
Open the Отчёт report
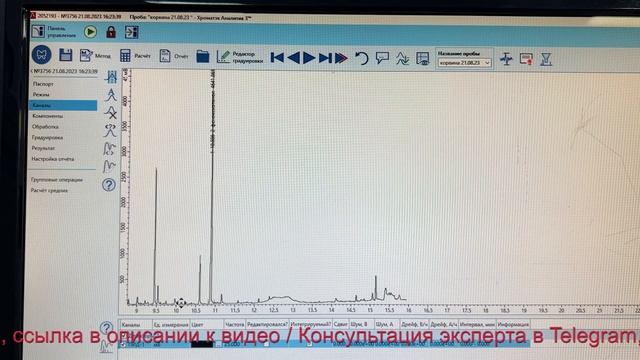[174, 56]
